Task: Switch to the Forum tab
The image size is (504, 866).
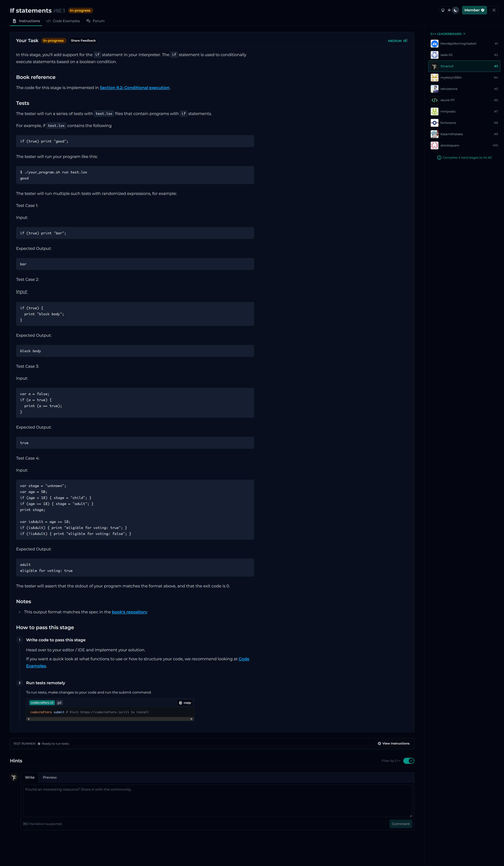Action: pos(96,21)
